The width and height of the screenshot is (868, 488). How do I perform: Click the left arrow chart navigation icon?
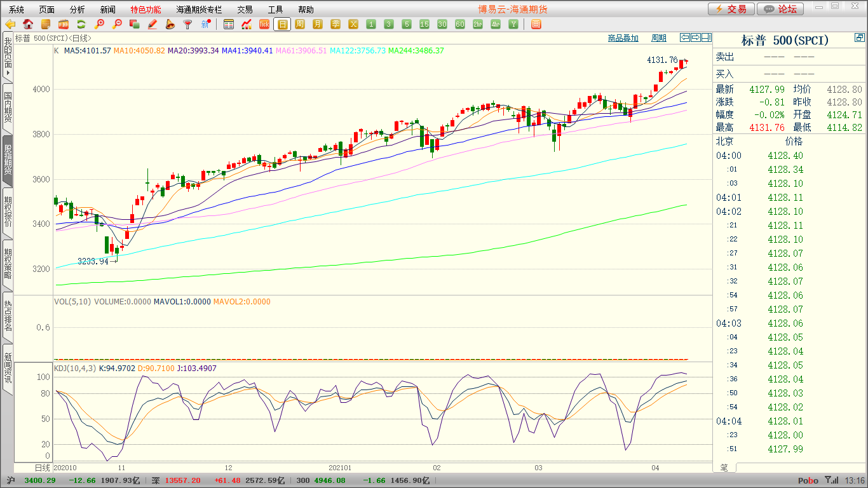pos(685,37)
